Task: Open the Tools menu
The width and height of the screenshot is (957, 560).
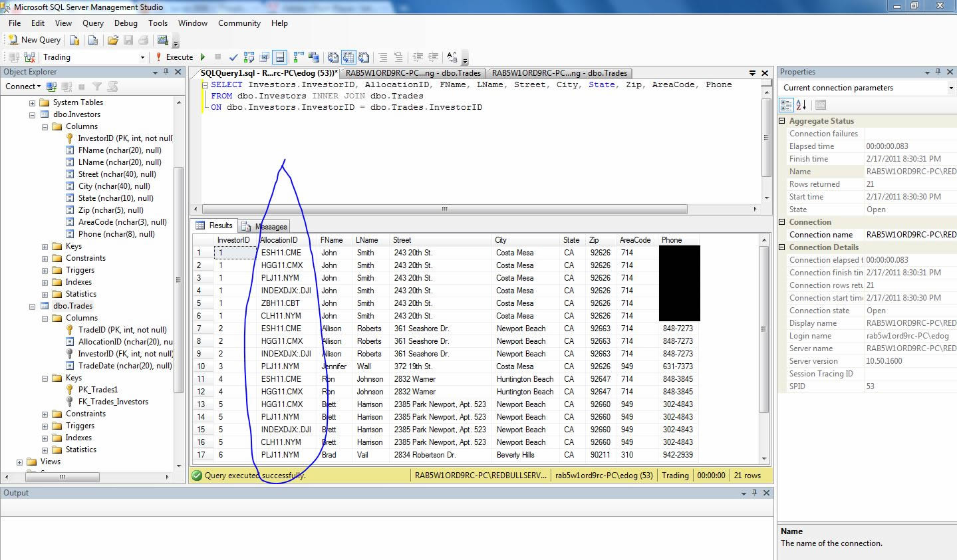Action: [x=158, y=23]
